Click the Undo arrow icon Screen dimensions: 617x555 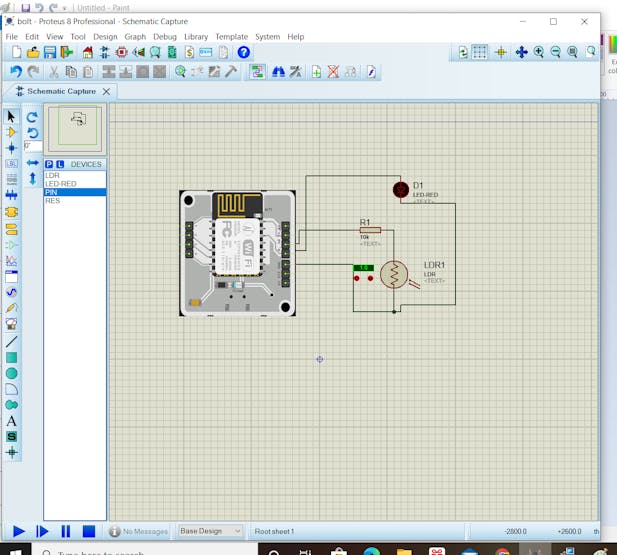[15, 72]
